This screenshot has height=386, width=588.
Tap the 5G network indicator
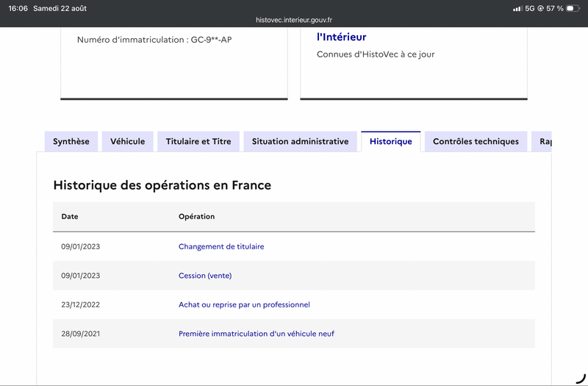coord(530,8)
